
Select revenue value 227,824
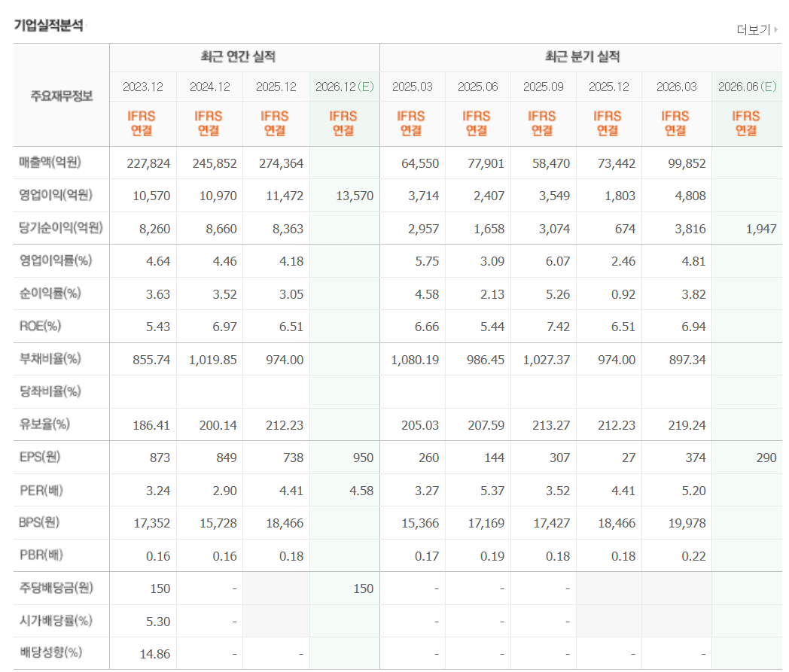pyautogui.click(x=148, y=163)
